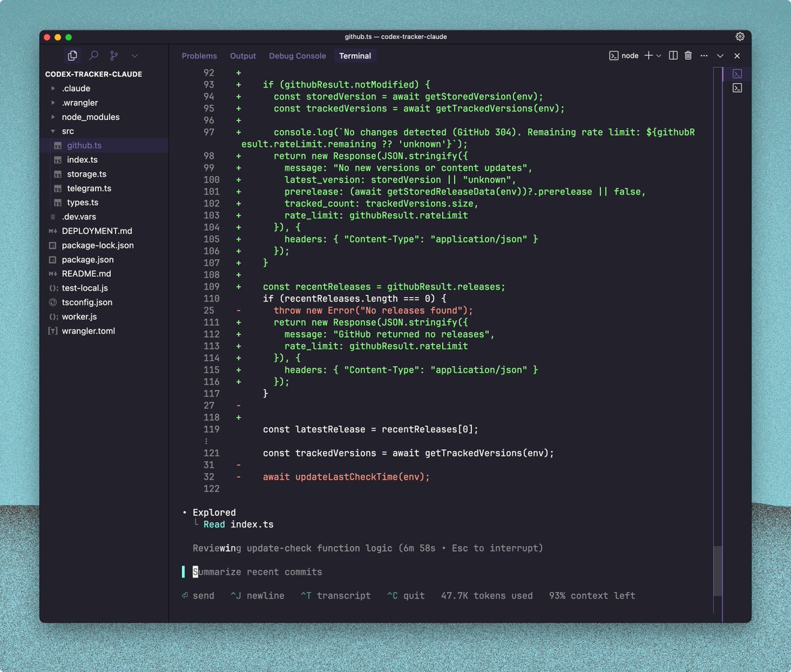Open the panel more actions ellipsis

pos(704,56)
